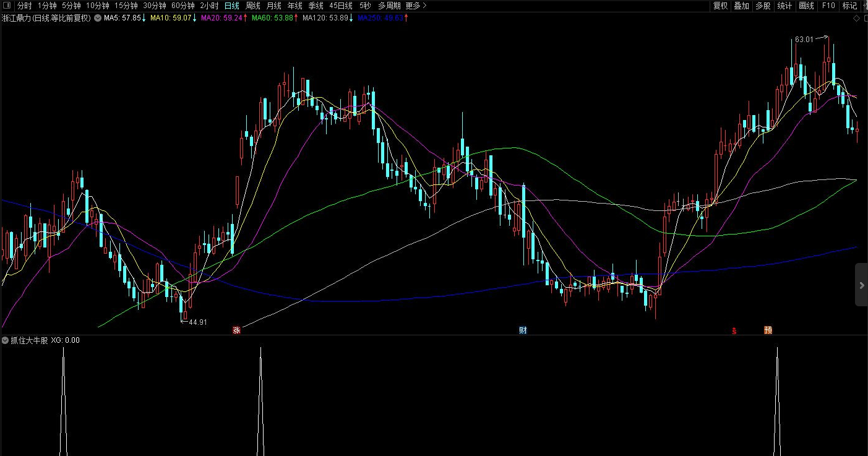Click the diamond icon at chart top-right
868x456 pixels.
pos(856,19)
